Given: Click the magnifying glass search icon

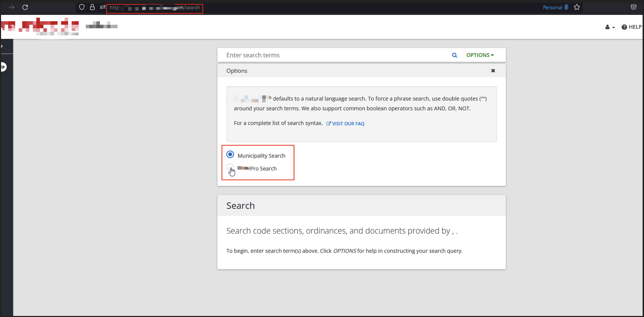Looking at the screenshot, I should [455, 55].
